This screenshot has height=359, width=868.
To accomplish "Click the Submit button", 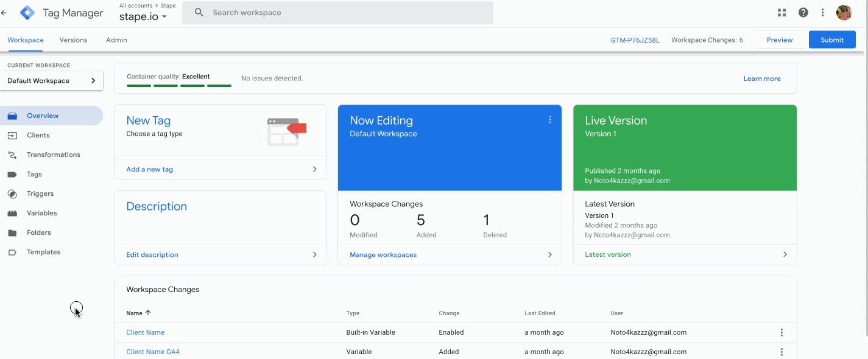I will click(832, 40).
